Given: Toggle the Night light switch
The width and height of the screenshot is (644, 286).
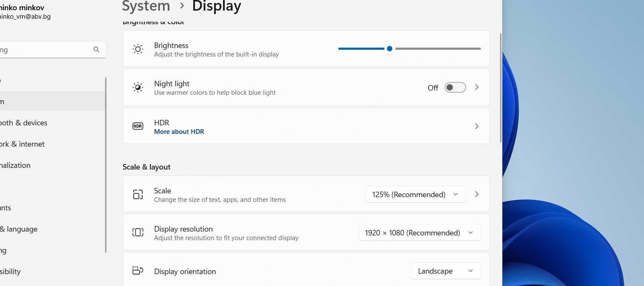Looking at the screenshot, I should (455, 88).
